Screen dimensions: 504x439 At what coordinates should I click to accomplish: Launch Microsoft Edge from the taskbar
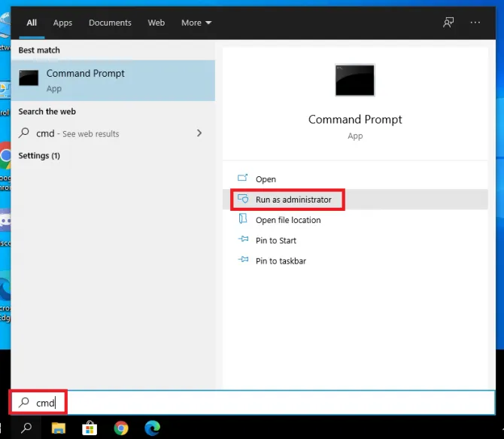coord(152,428)
